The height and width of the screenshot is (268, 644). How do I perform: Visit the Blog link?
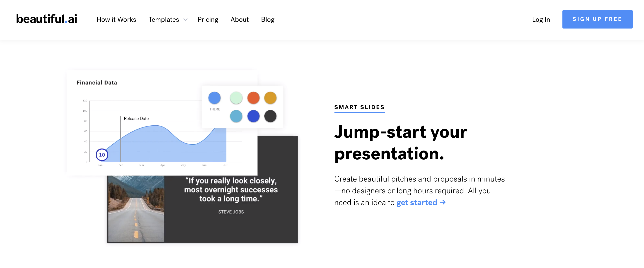tap(268, 19)
